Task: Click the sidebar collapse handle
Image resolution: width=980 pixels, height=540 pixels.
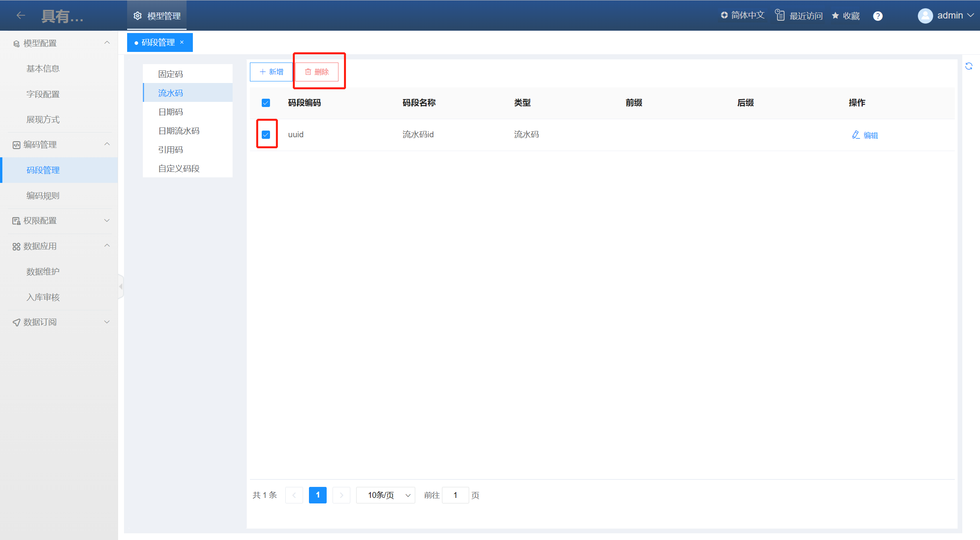Action: click(121, 286)
